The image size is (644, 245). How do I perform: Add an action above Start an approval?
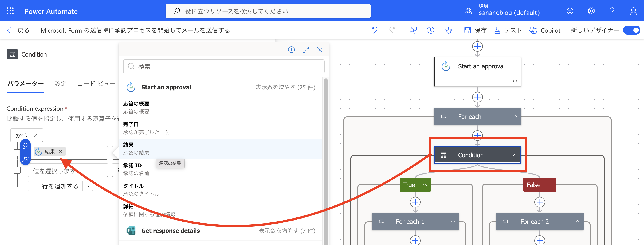[477, 46]
